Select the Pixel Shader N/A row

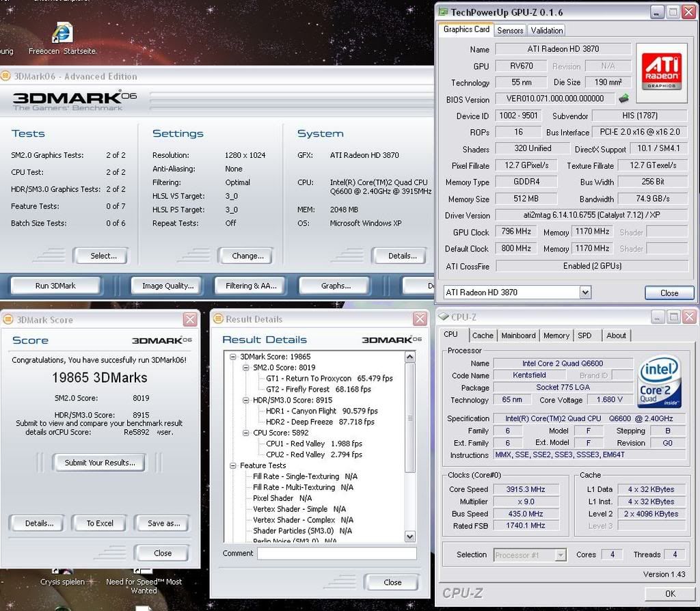pos(282,498)
